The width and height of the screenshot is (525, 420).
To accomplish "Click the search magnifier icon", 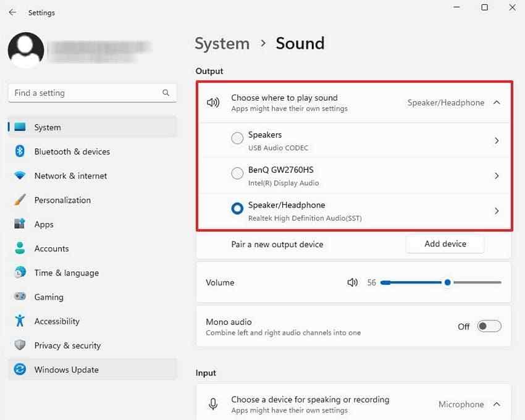I will pyautogui.click(x=166, y=93).
